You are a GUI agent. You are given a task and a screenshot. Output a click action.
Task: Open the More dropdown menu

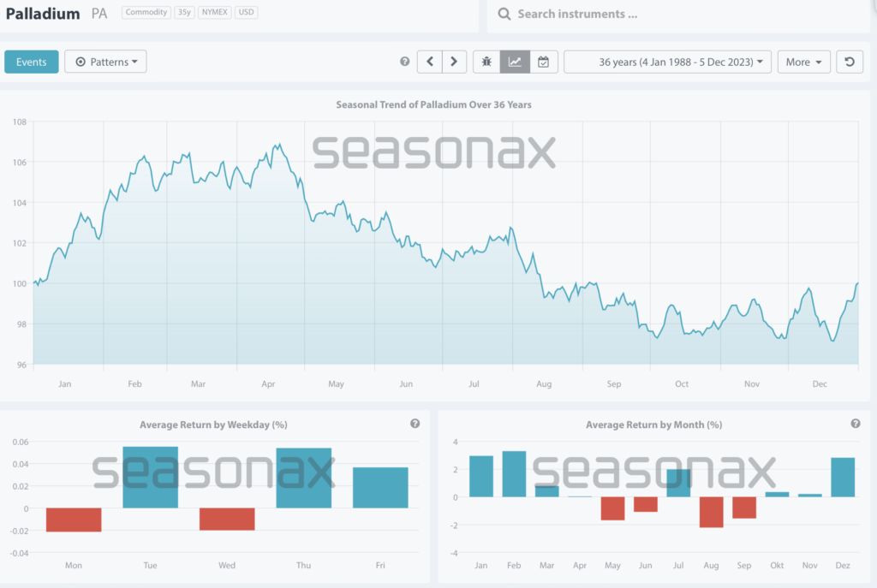click(x=803, y=62)
